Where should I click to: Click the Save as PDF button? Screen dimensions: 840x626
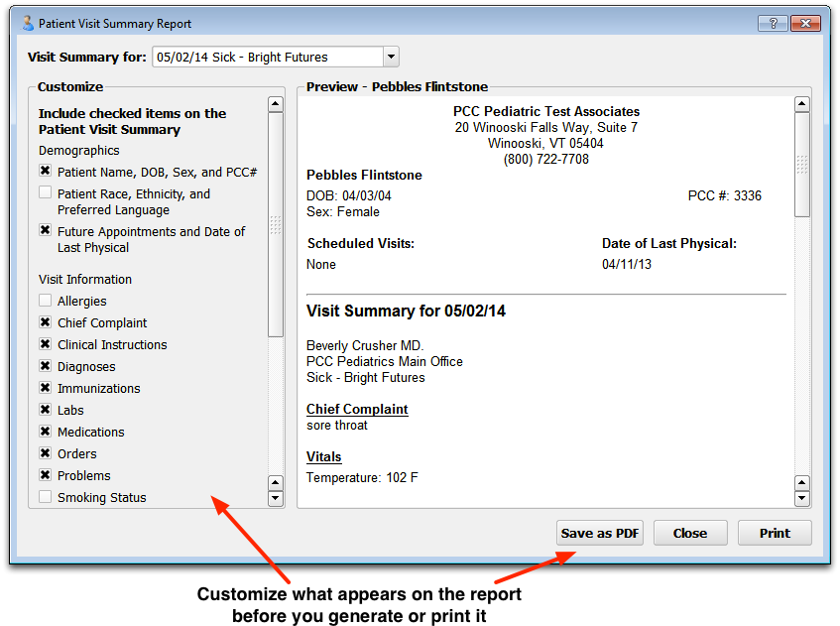click(599, 533)
